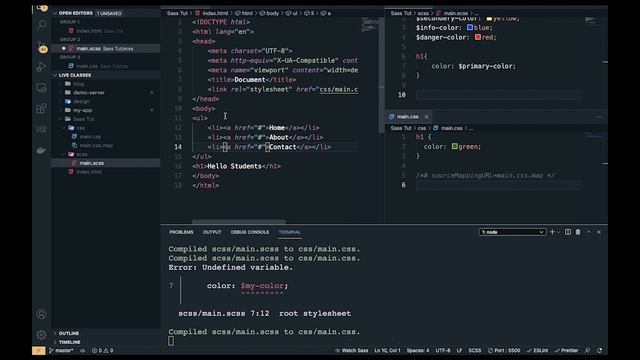Close the terminal panel
640x360 pixels.
(599, 232)
